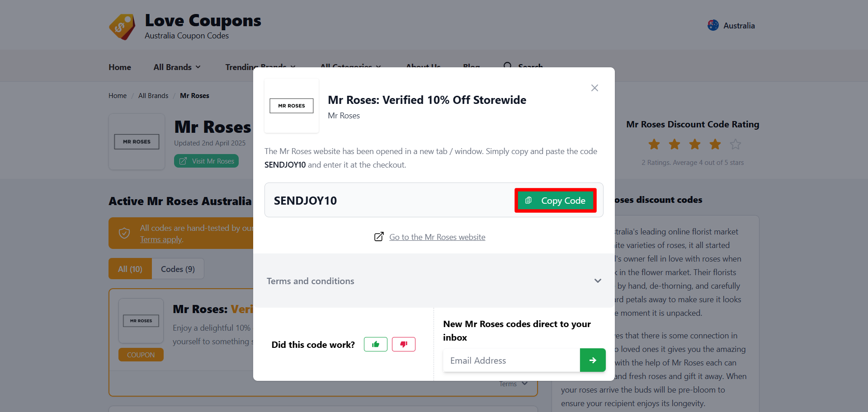
Task: Expand Terms and conditions section
Action: tap(434, 281)
